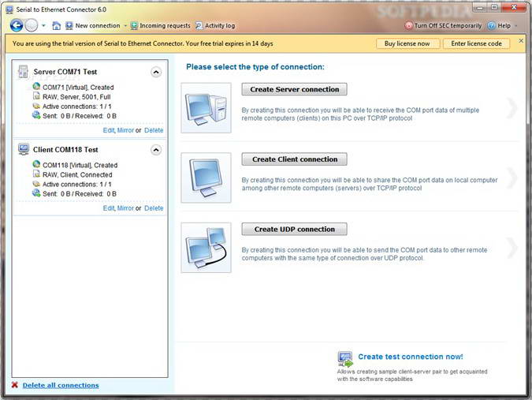Click the Client connection monitor thumbnail
The image size is (532, 400).
click(x=206, y=178)
